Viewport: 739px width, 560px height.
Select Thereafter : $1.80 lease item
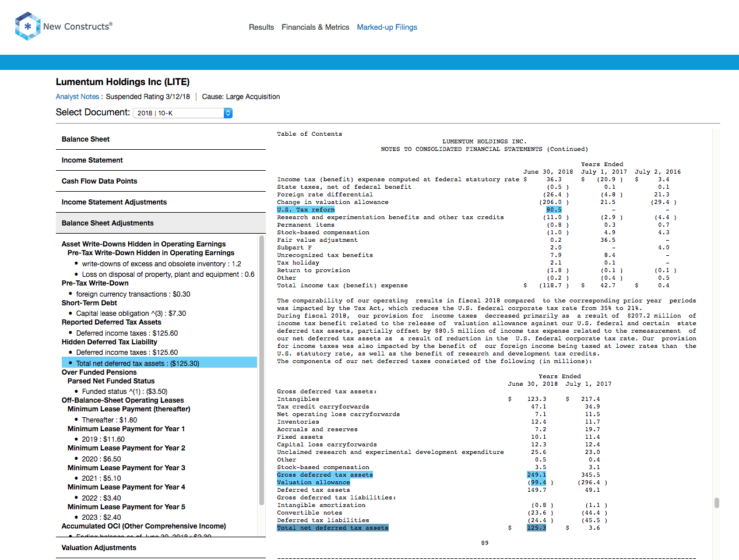110,420
